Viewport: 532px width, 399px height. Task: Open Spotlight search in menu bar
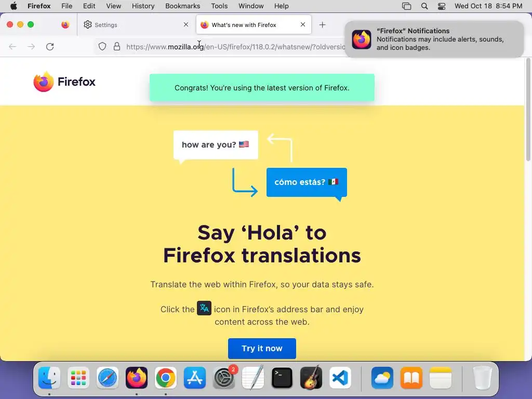click(x=424, y=6)
